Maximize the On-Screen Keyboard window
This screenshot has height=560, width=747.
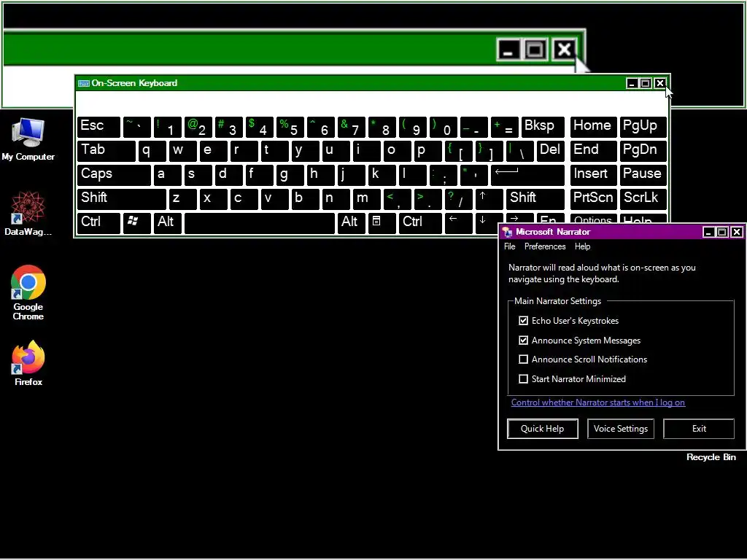tap(646, 83)
